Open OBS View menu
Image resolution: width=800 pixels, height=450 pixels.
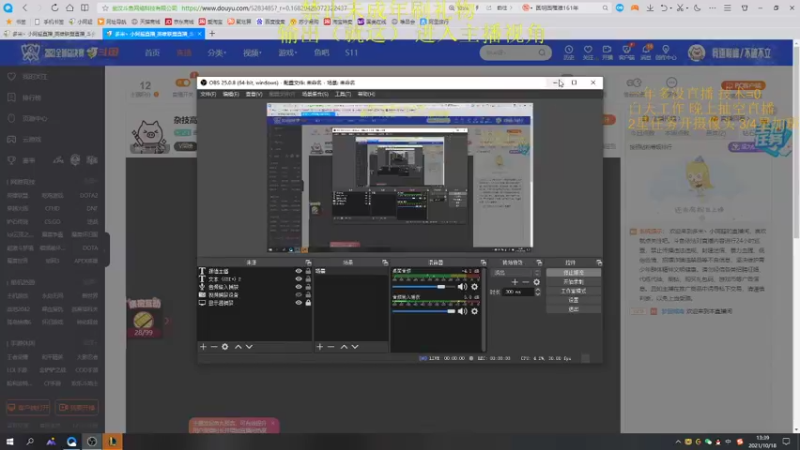coord(254,94)
